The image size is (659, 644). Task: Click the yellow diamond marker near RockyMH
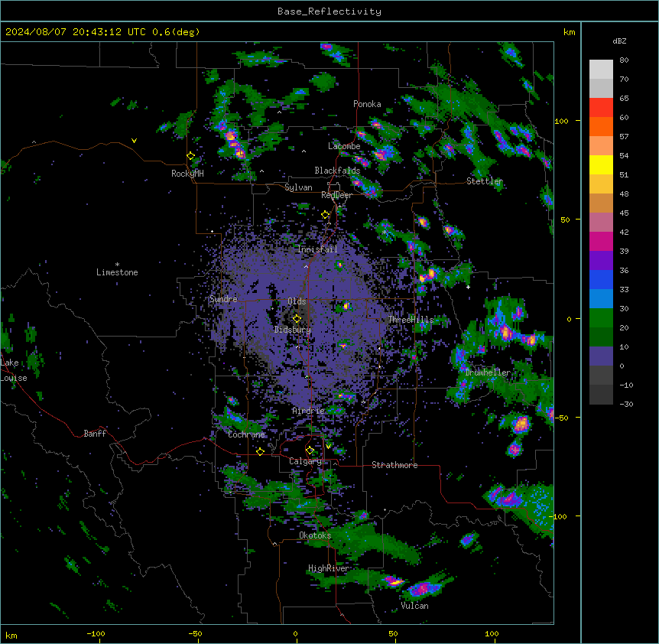191,156
